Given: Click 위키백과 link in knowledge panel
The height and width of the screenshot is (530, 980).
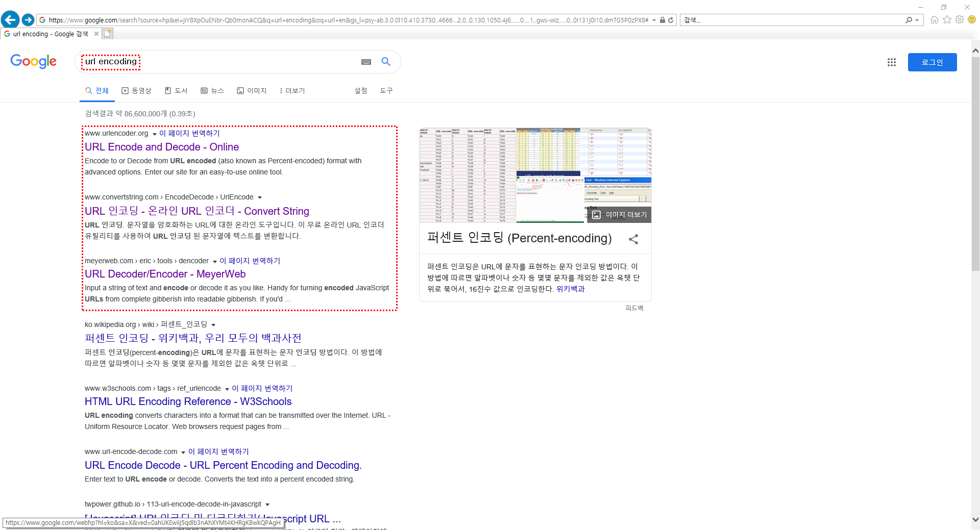Looking at the screenshot, I should coord(570,289).
